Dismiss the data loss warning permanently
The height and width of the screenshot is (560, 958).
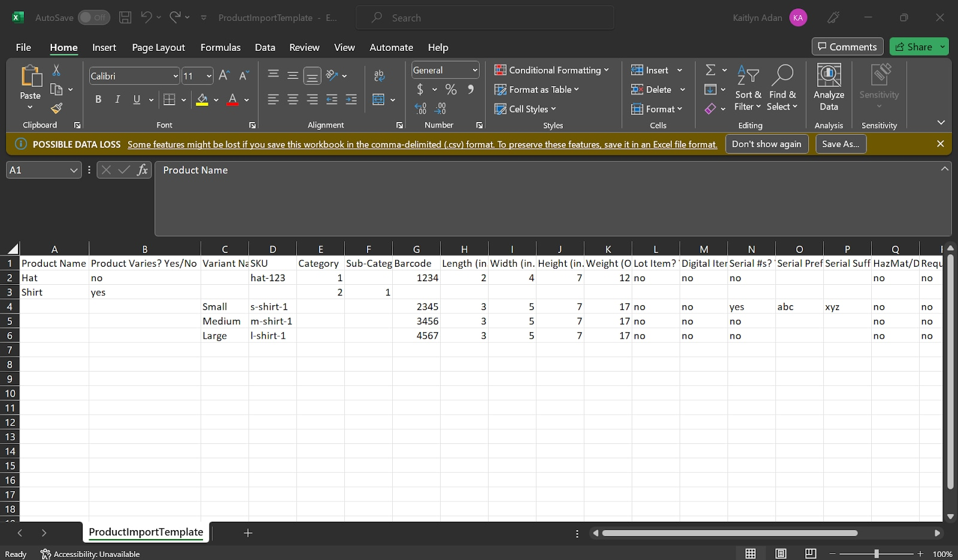766,144
